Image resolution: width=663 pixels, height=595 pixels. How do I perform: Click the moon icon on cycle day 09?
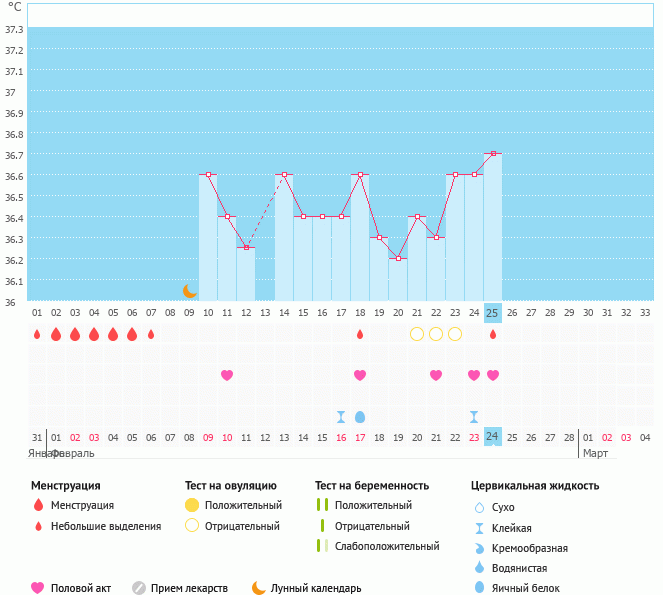click(x=189, y=291)
